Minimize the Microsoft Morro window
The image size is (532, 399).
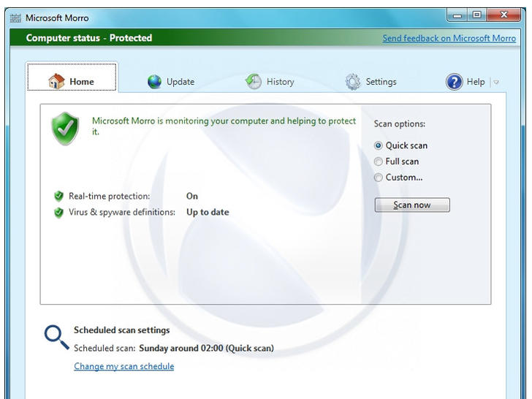(x=457, y=15)
